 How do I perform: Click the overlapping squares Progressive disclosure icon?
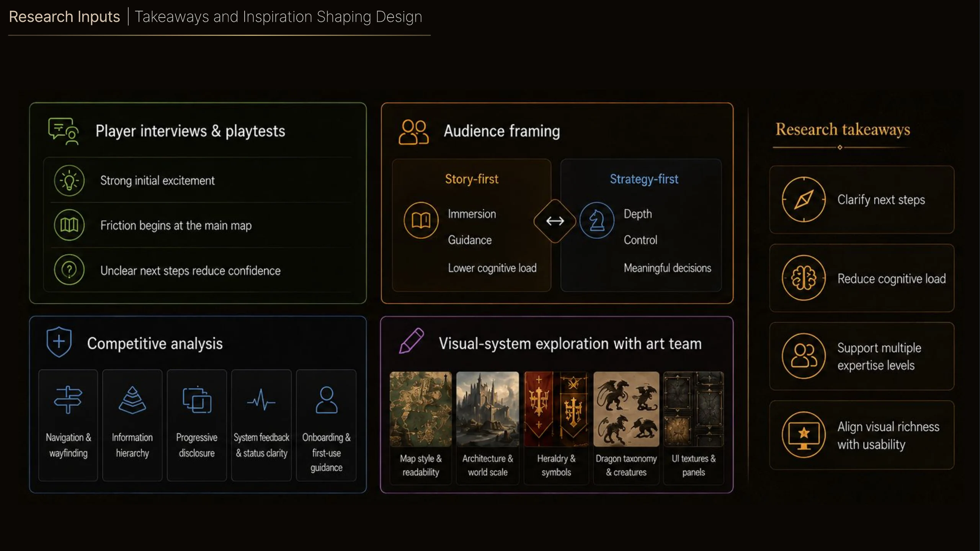click(197, 400)
